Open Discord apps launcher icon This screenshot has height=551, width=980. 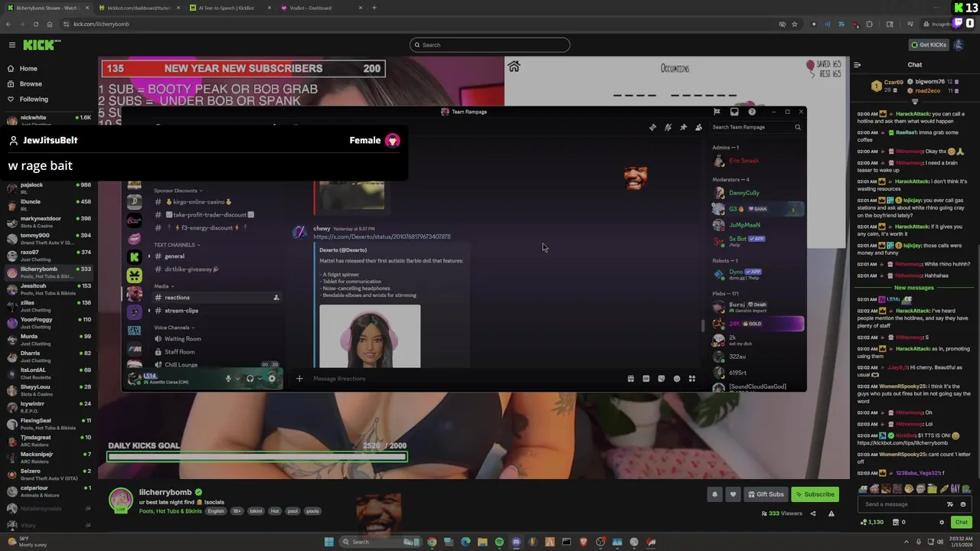click(x=692, y=379)
